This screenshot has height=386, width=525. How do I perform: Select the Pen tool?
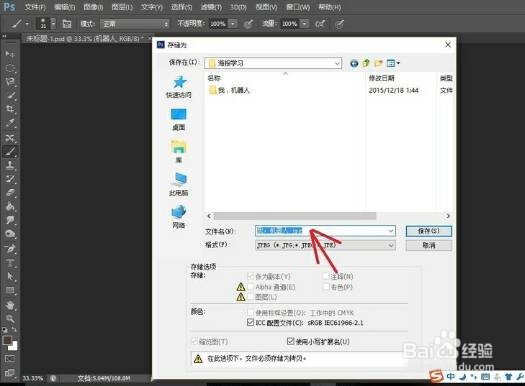point(10,249)
